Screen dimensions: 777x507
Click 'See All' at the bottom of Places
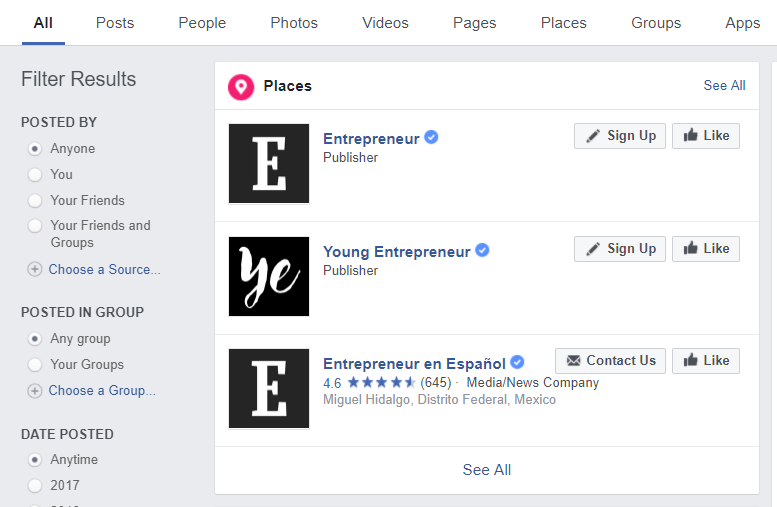487,470
